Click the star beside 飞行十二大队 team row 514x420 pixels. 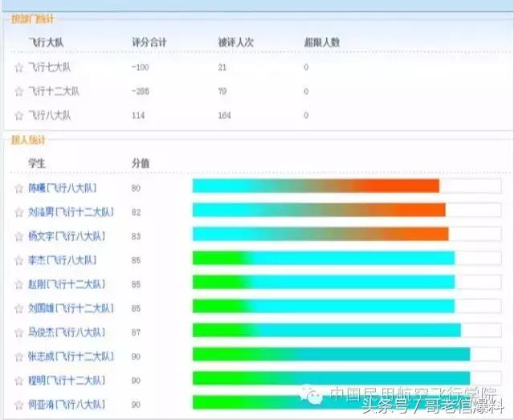click(18, 92)
